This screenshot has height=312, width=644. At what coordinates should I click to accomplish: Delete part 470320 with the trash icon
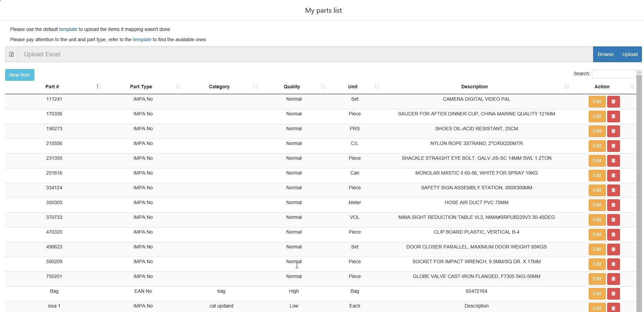pyautogui.click(x=613, y=235)
